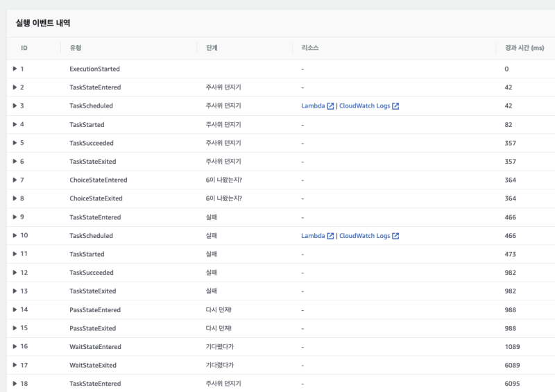555x392 pixels.
Task: Expand the ID 14 PassStateEntered row
Action: pos(15,310)
